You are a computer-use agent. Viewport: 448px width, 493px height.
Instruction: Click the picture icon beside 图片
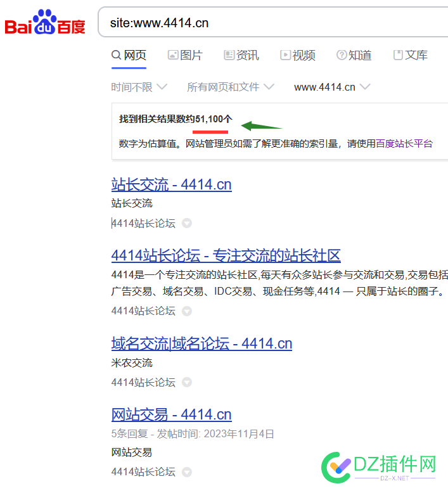coord(173,55)
